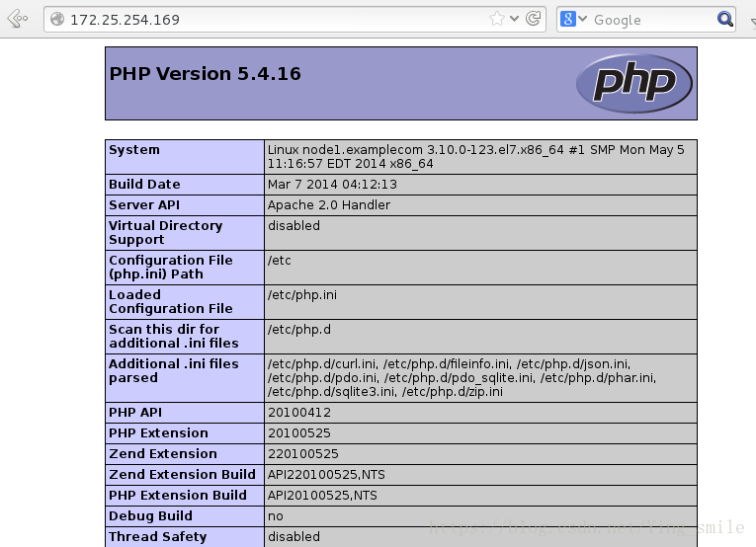Select the API20100525,NTS value
756x547 pixels.
(x=322, y=496)
